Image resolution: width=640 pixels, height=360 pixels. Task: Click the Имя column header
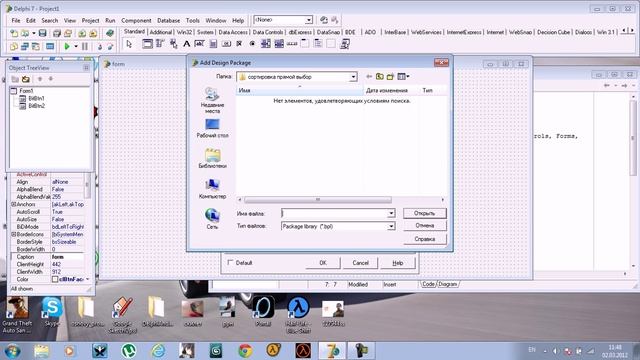pyautogui.click(x=300, y=90)
